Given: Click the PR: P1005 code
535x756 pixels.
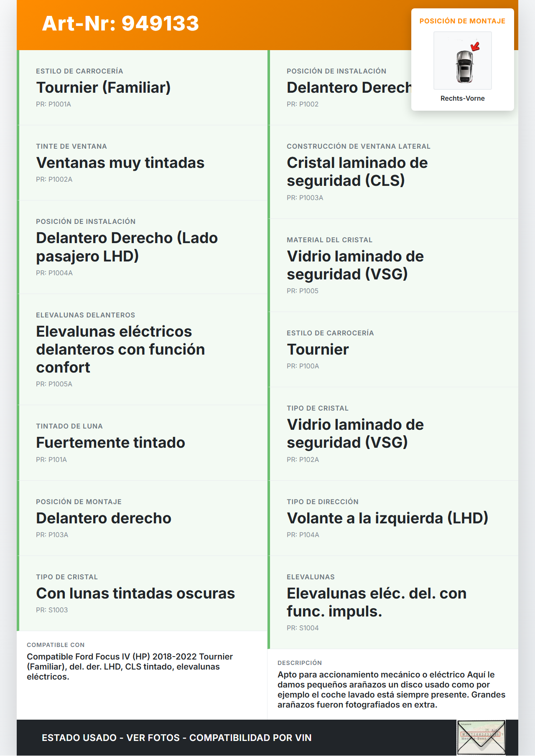Looking at the screenshot, I should click(x=302, y=291).
